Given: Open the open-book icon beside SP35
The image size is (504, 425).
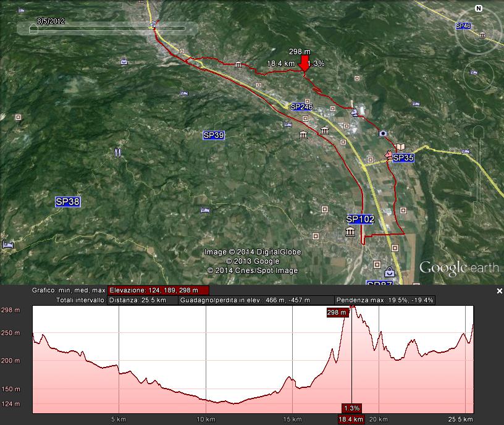Looking at the screenshot, I should point(401,146).
